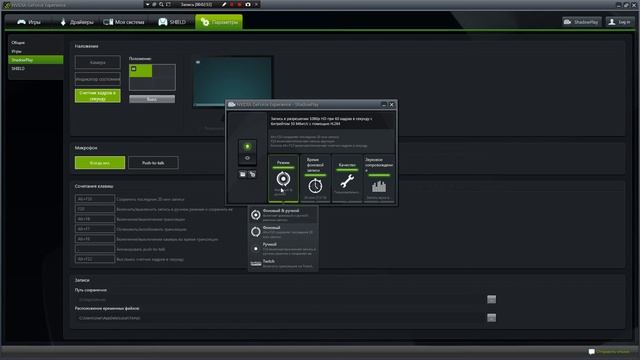Click the ShadowPlay button at top right
Screen dimensions: 640x360
[x=581, y=22]
